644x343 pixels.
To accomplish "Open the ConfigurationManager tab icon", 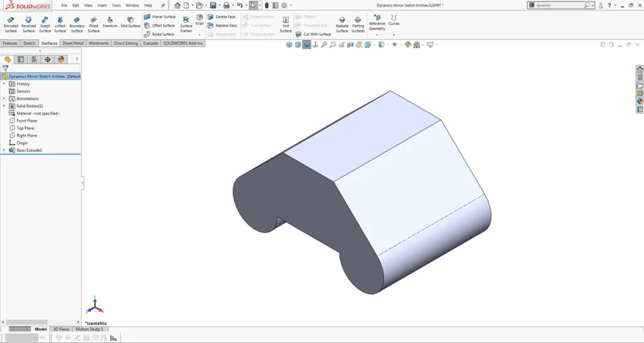I will (x=34, y=60).
